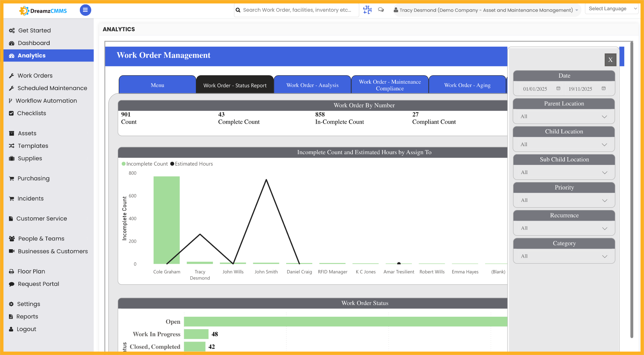Select Work Order - Status Report tab

[x=235, y=85]
